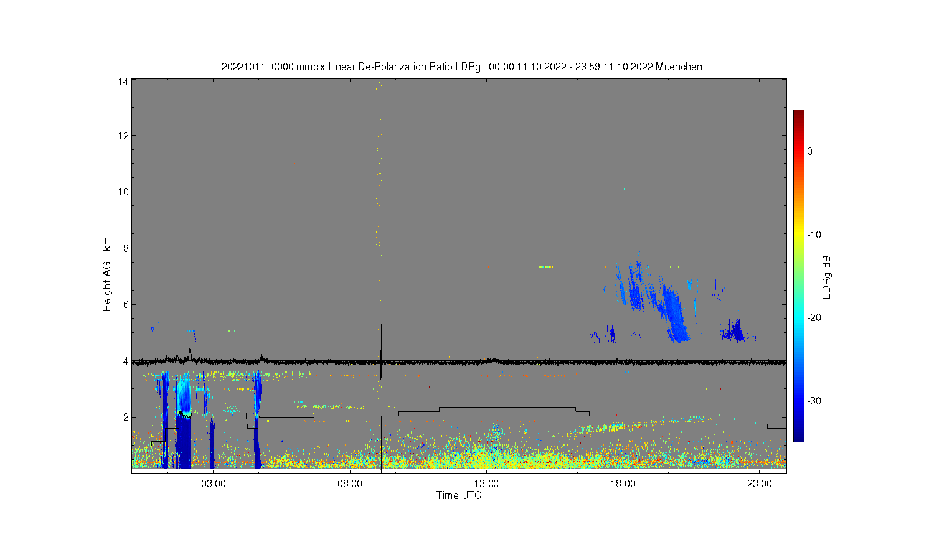Screen dimensions: 934x560
Task: Click the yellow band of the colorbar
Action: pos(798,235)
